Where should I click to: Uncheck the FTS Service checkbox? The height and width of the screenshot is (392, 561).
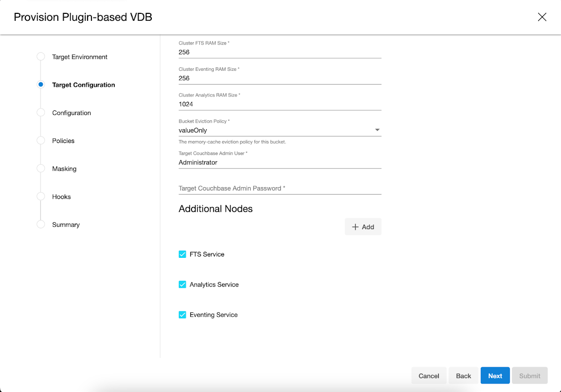click(183, 254)
